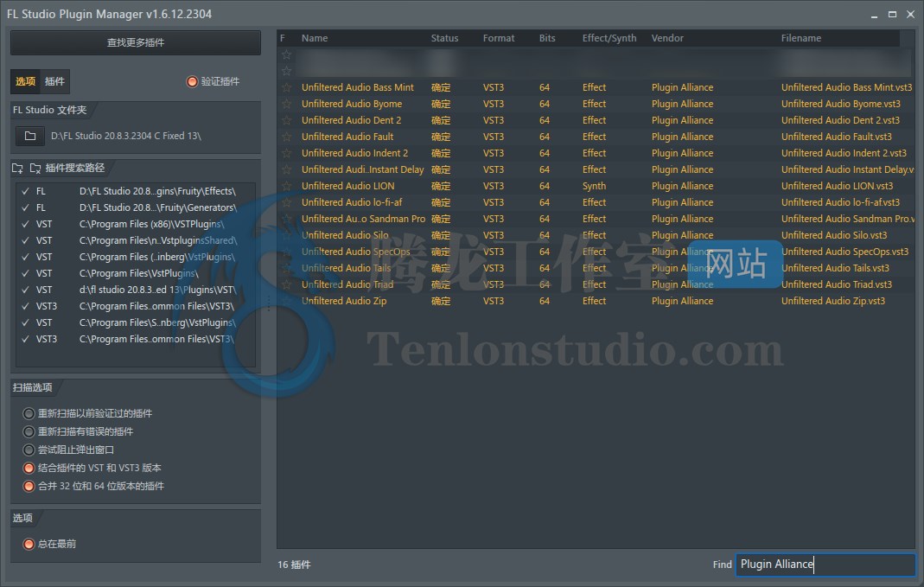
Task: Click the Filename column header
Action: (x=801, y=38)
